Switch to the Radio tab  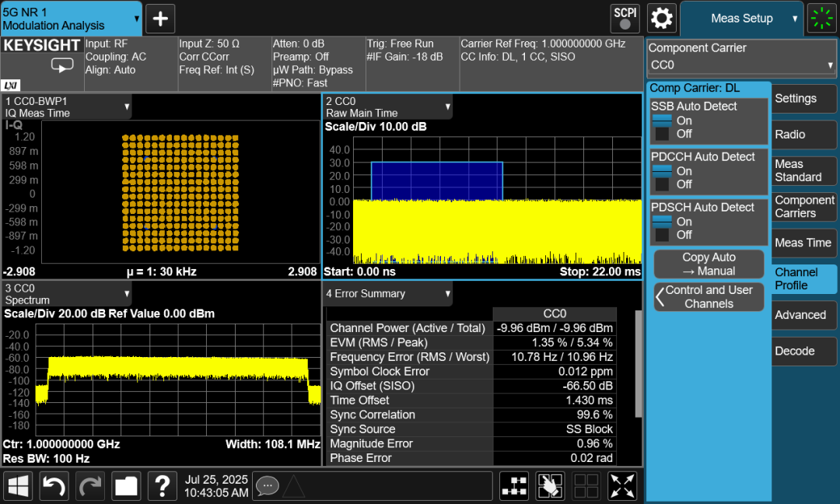(x=803, y=135)
